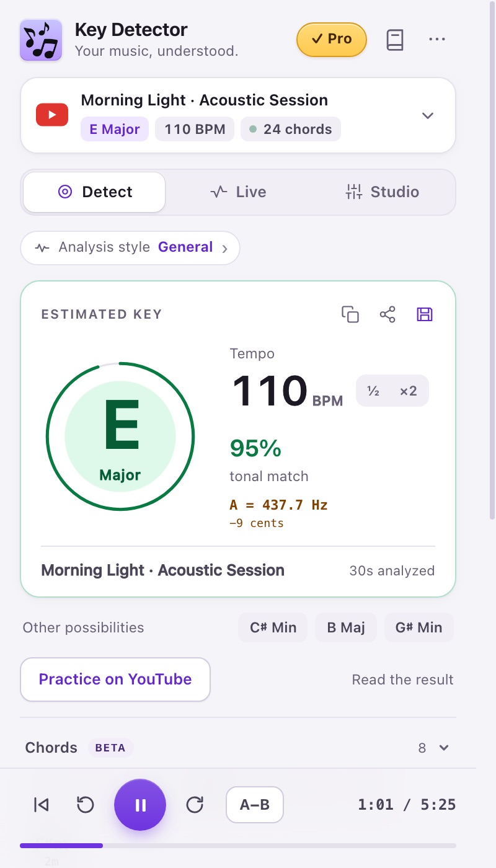Save the result with the floppy icon
496x868 pixels.
(x=425, y=314)
